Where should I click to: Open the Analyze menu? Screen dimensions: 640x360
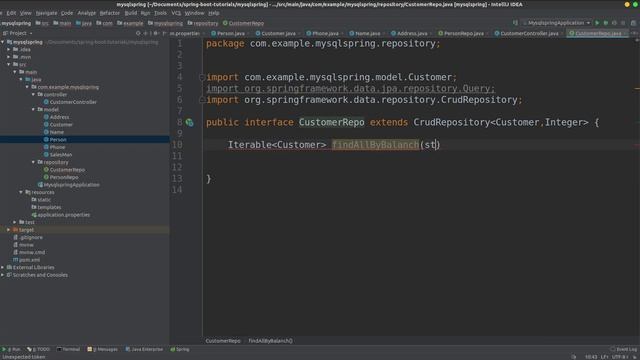point(87,13)
